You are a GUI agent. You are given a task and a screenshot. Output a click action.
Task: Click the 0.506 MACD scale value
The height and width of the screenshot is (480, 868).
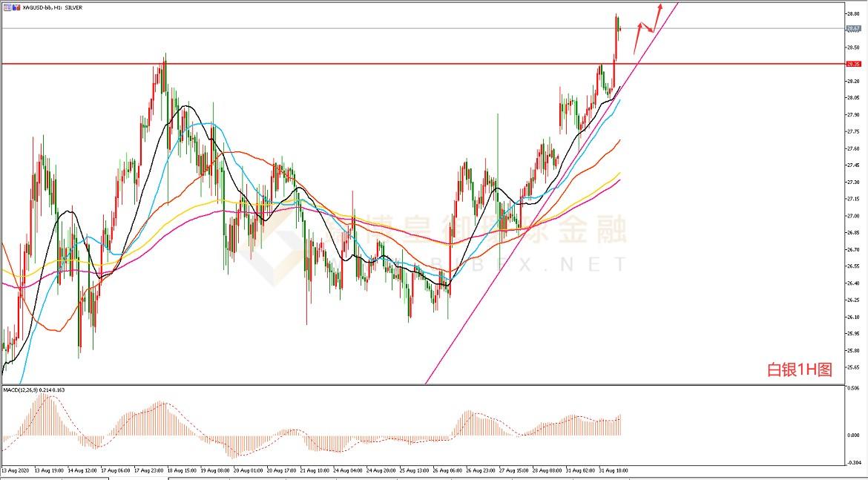853,387
